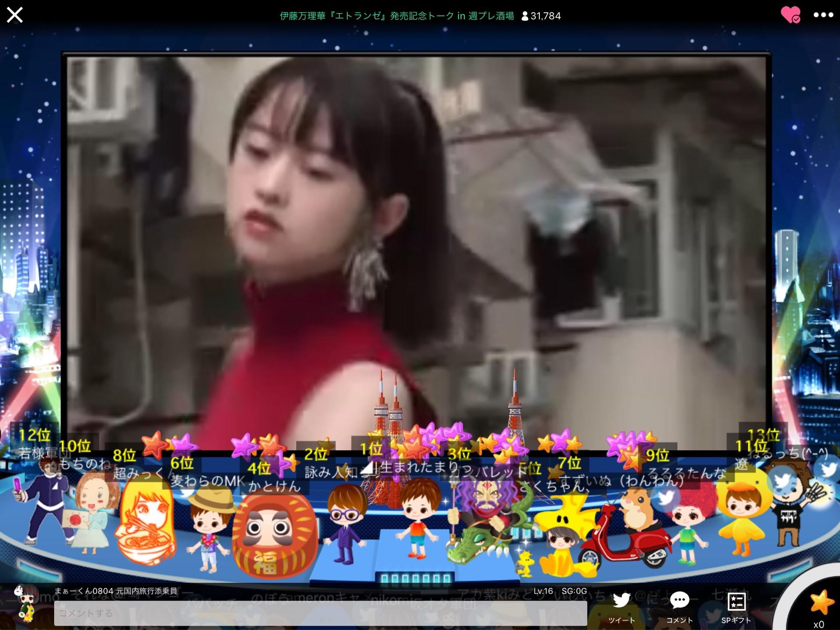Tap your own profile avatar thumbnail
Viewport: 840px width, 630px height.
[x=25, y=603]
